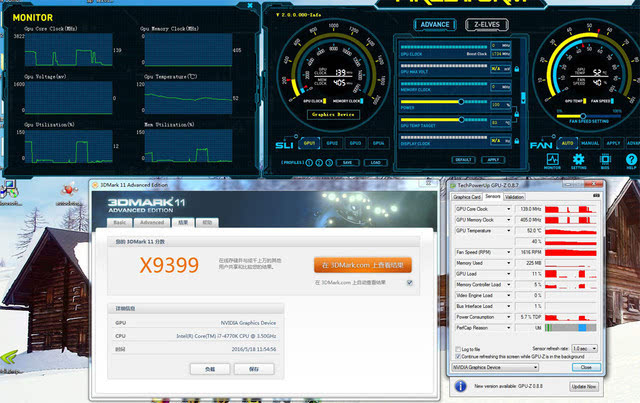Image resolution: width=640 pixels, height=403 pixels.
Task: Click the orange 3DMark.com view results button
Action: click(x=363, y=265)
